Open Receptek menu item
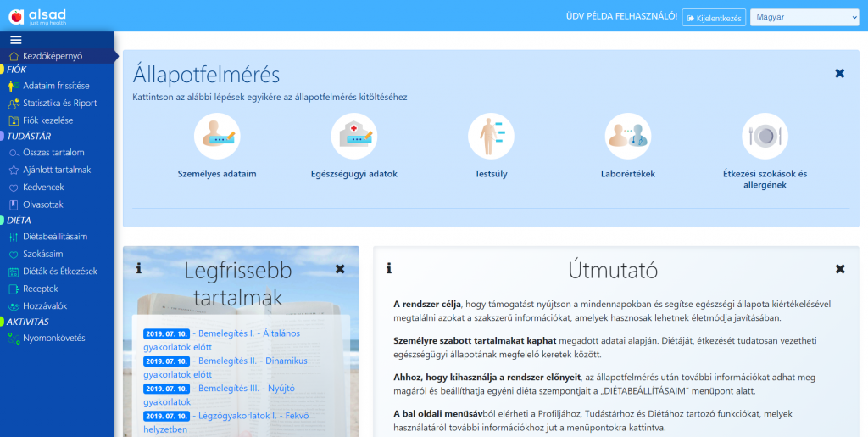This screenshot has height=437, width=868. [x=41, y=289]
